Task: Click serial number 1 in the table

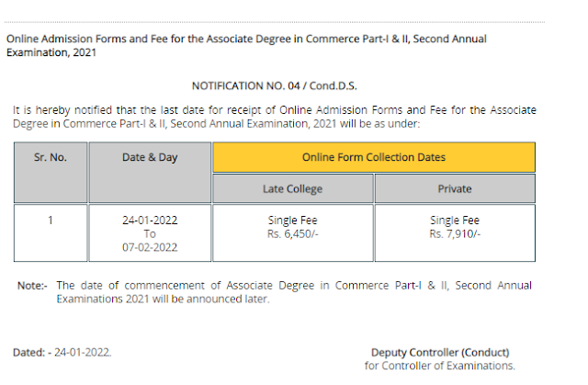Action: (51, 221)
